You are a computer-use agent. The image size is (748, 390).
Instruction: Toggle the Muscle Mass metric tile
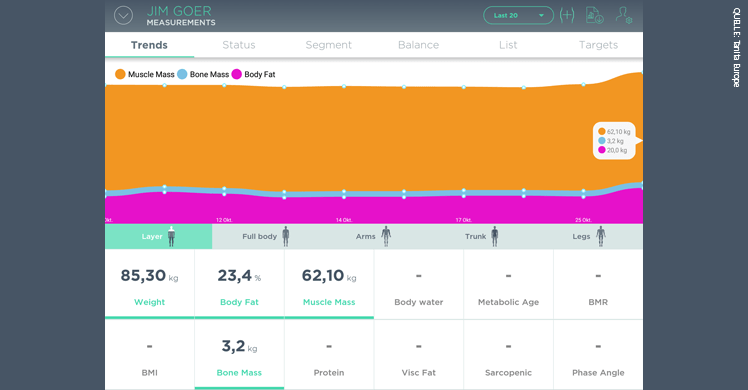[329, 284]
